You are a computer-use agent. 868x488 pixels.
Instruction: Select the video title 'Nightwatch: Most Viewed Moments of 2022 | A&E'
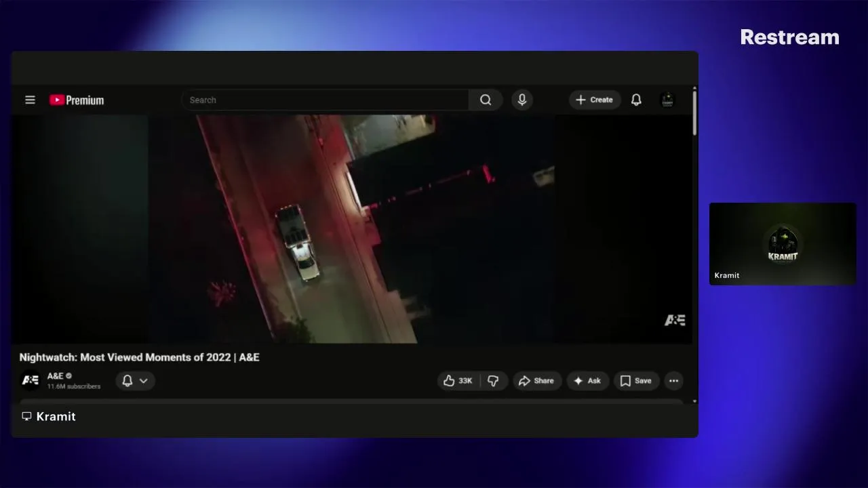tap(139, 357)
